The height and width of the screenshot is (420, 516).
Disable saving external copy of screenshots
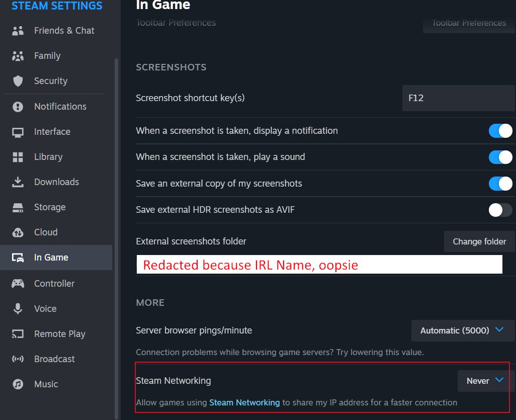(500, 183)
